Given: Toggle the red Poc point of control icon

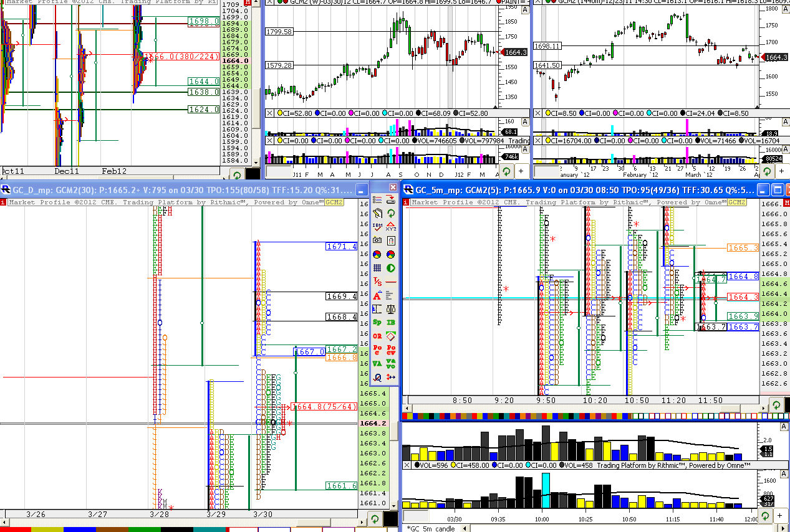Looking at the screenshot, I should pos(377,349).
